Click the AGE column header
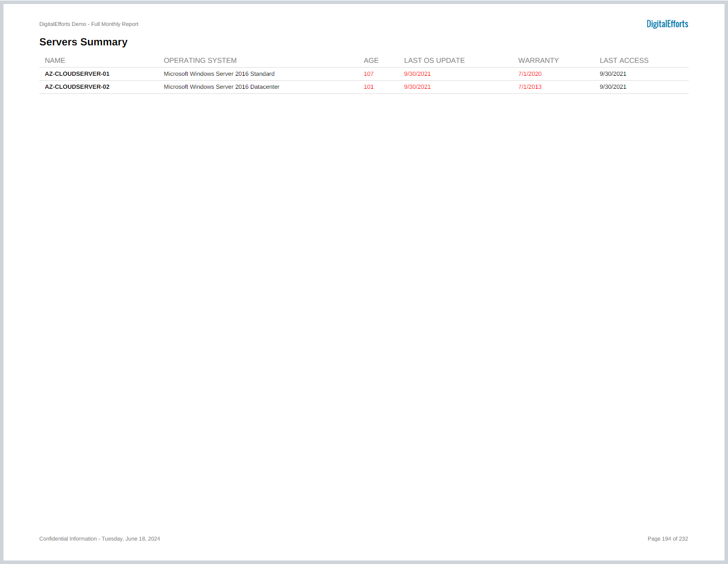 pos(371,60)
